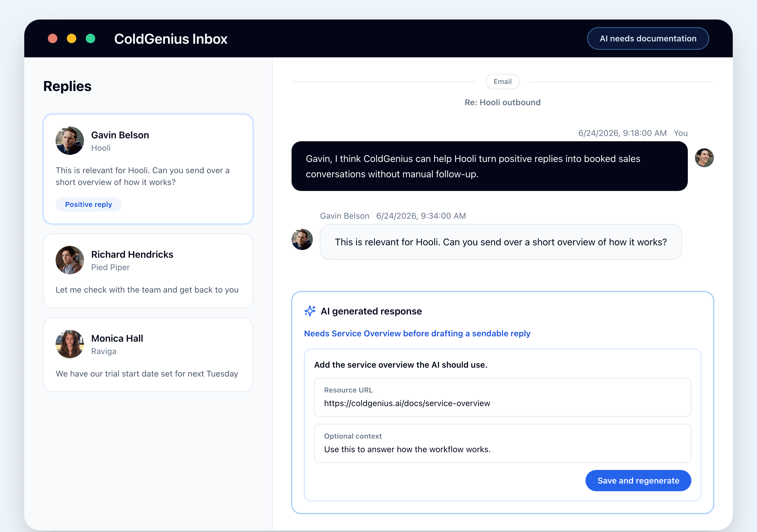Open Gavin Belson's reply card

pos(148,169)
